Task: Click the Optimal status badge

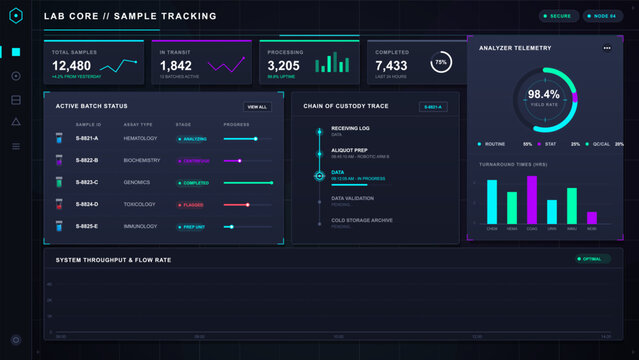Action: pos(593,259)
